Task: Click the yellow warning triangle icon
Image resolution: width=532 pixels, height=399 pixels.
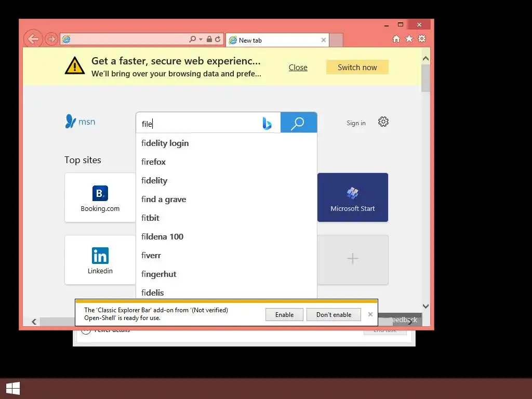Action: pyautogui.click(x=75, y=65)
